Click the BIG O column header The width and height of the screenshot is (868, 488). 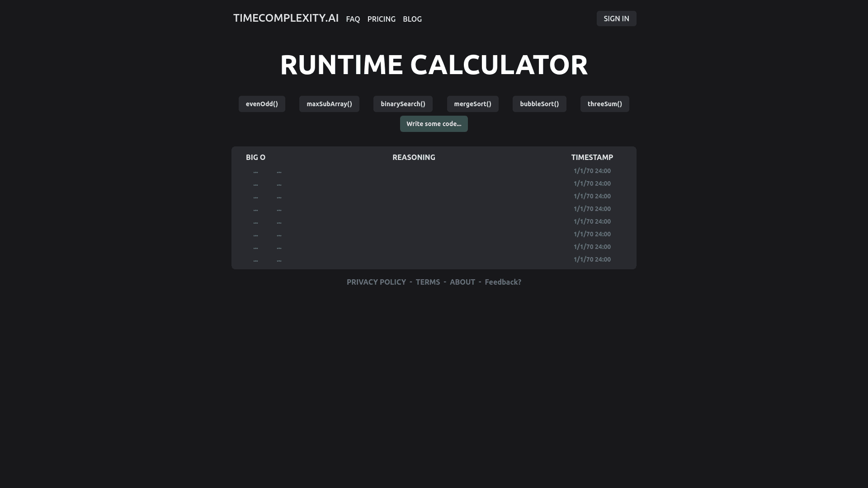[255, 157]
